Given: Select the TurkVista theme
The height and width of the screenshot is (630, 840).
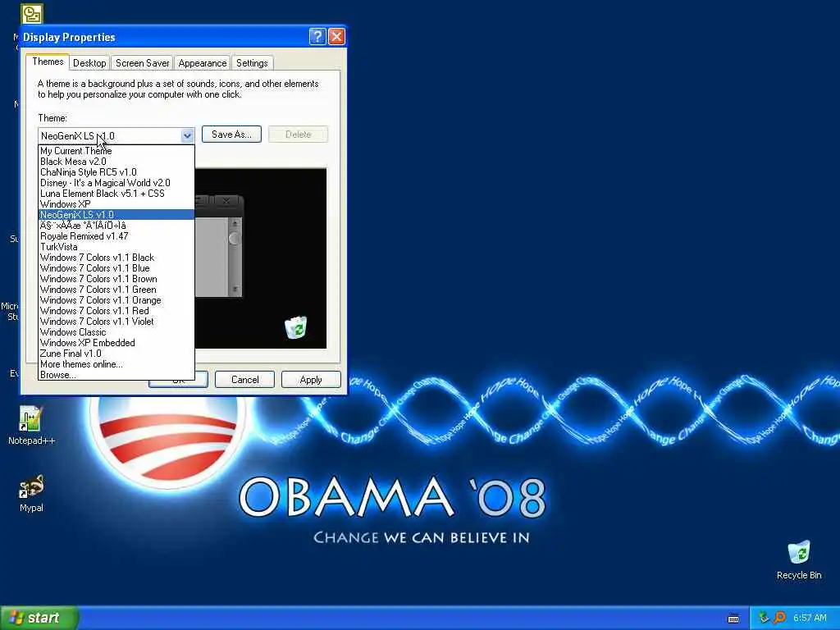Looking at the screenshot, I should (x=116, y=247).
